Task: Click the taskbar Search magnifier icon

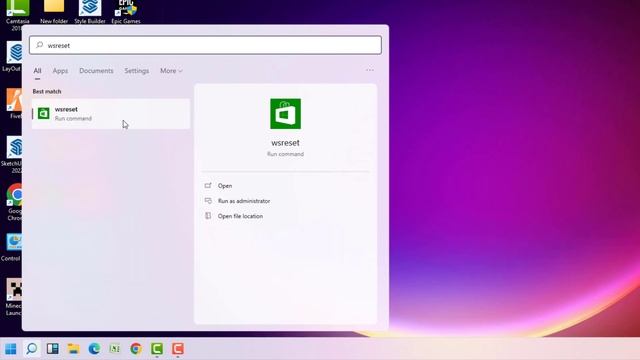Action: [x=31, y=349]
